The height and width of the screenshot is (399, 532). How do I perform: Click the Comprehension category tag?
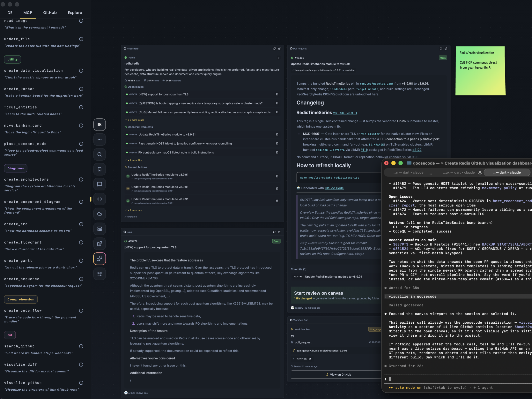pyautogui.click(x=21, y=299)
